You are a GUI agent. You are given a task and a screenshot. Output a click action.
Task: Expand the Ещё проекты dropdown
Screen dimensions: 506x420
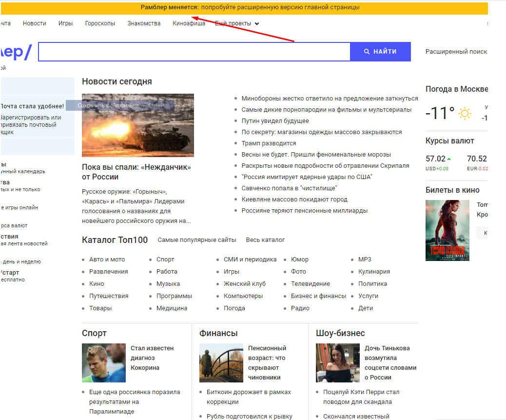click(x=237, y=23)
